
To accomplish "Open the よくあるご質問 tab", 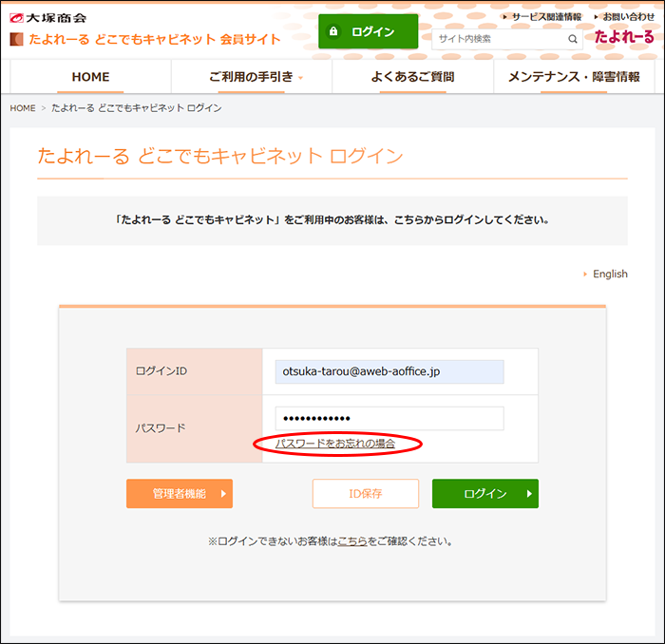I will tap(412, 77).
